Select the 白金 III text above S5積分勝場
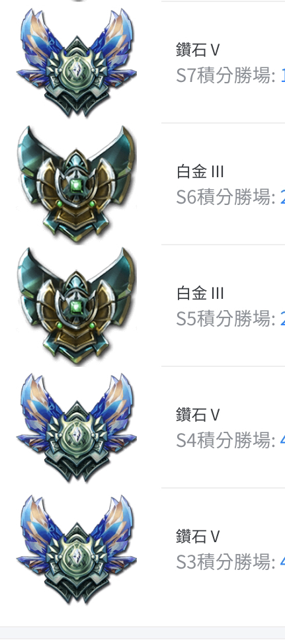The image size is (285, 644). 200,294
